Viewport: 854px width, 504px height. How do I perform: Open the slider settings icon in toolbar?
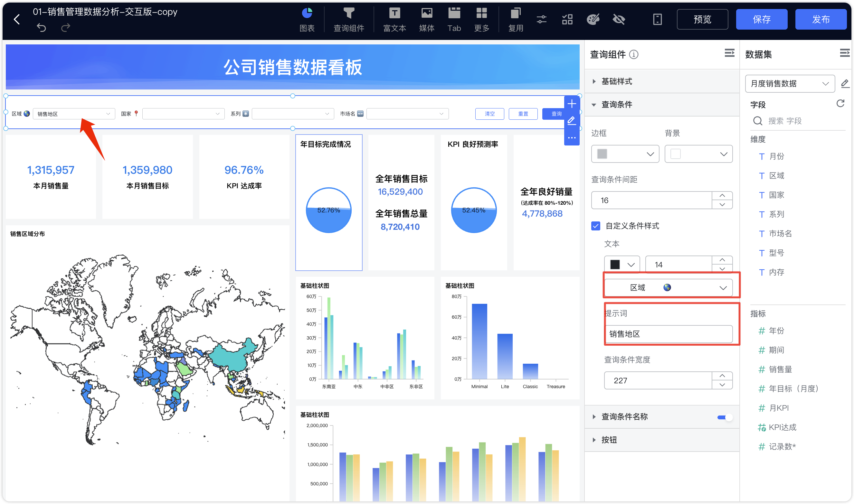point(541,19)
